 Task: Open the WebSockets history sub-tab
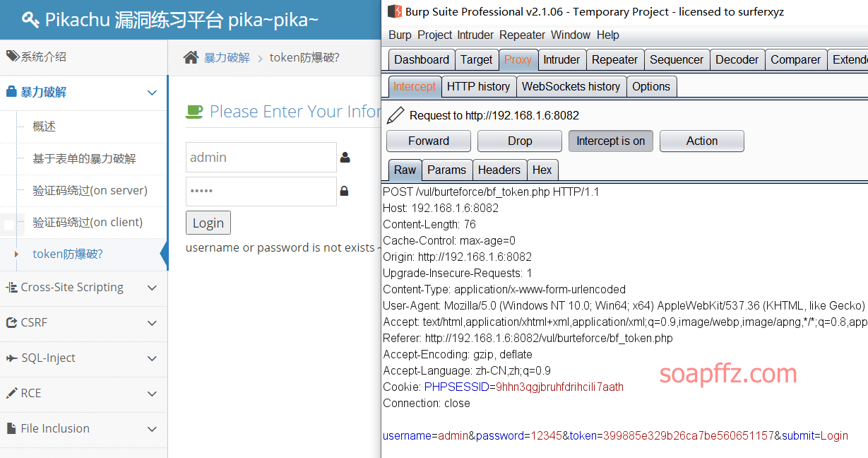(571, 86)
